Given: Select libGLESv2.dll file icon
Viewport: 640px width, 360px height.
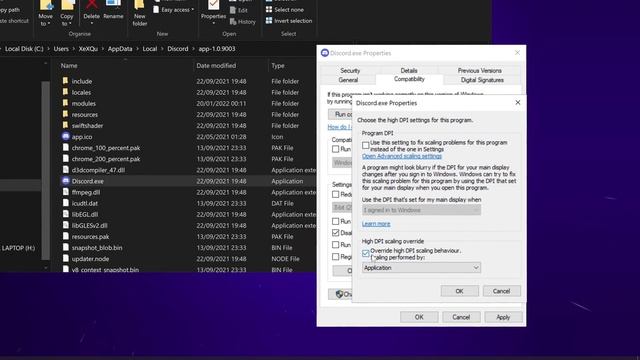Looking at the screenshot, I should pos(65,225).
